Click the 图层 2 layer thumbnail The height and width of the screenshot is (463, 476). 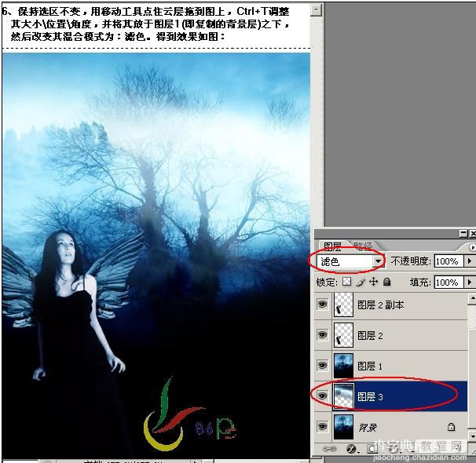tap(343, 335)
